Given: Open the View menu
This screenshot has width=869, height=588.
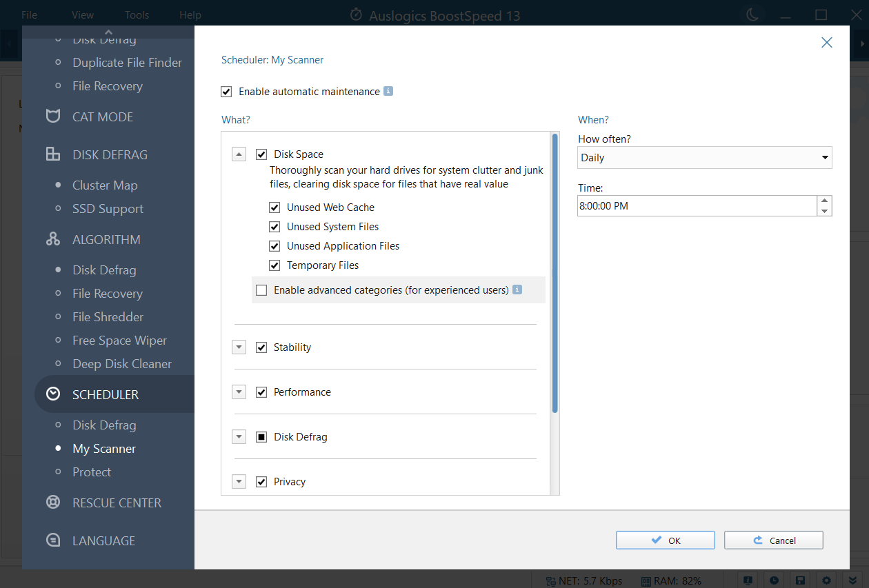Looking at the screenshot, I should (x=82, y=14).
